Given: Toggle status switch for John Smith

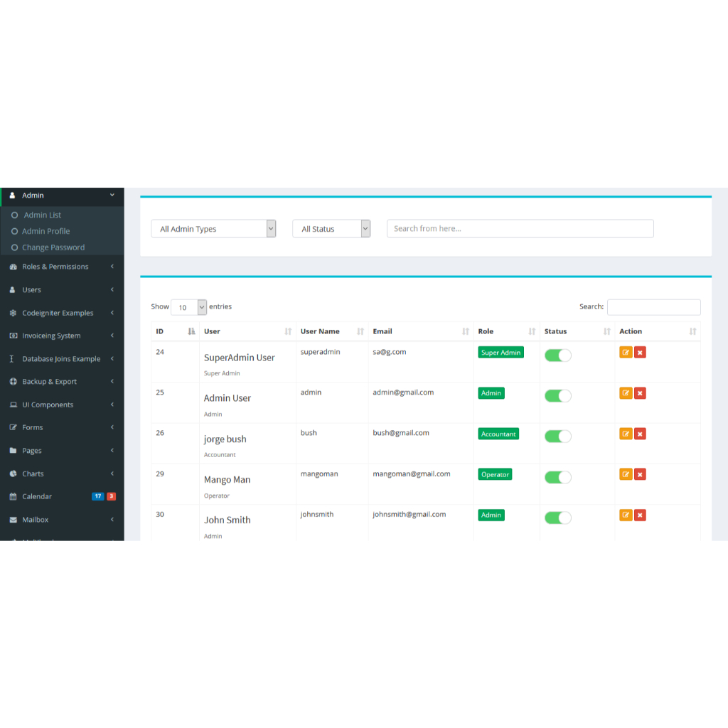Looking at the screenshot, I should (558, 518).
